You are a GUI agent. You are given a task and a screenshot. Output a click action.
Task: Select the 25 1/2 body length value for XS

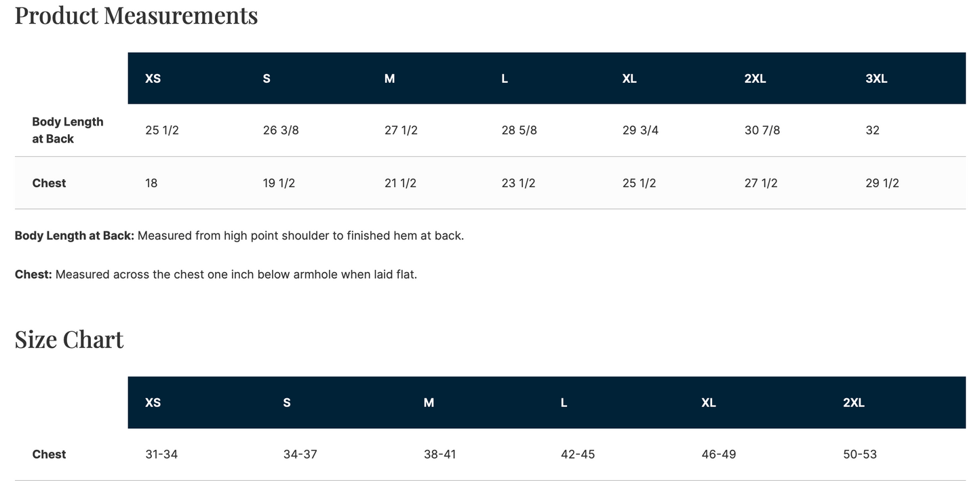(162, 130)
